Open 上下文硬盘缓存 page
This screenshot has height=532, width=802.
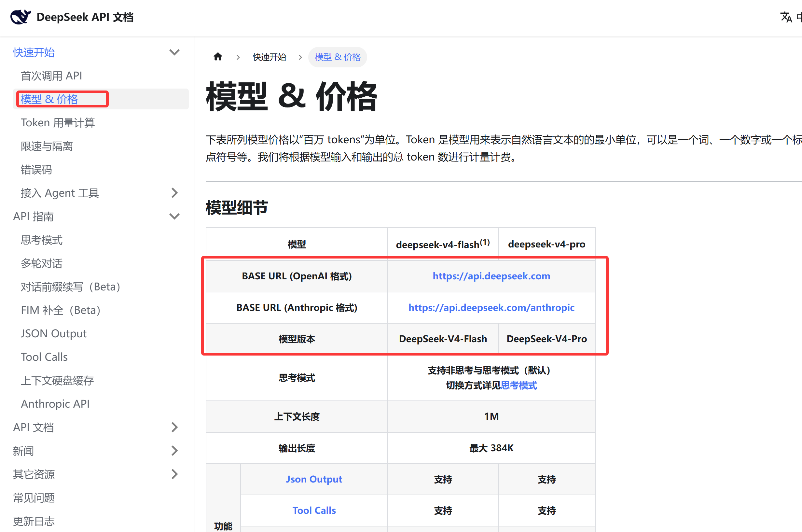pyautogui.click(x=57, y=380)
